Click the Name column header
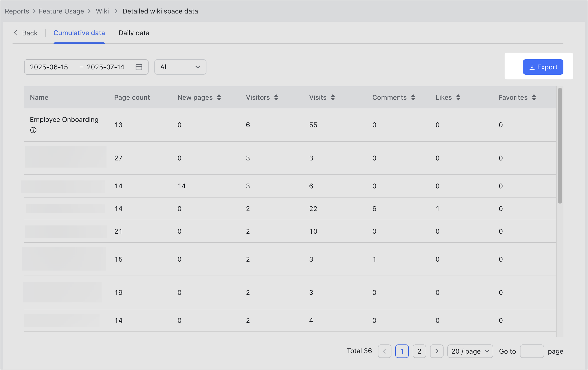The image size is (588, 370). [x=39, y=97]
